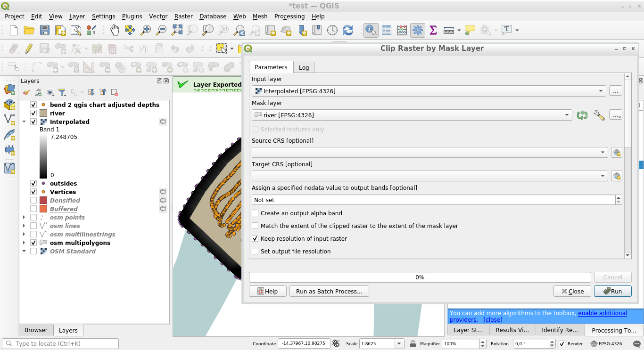Select Source CRS with globe icon
The height and width of the screenshot is (350, 644).
pos(616,152)
